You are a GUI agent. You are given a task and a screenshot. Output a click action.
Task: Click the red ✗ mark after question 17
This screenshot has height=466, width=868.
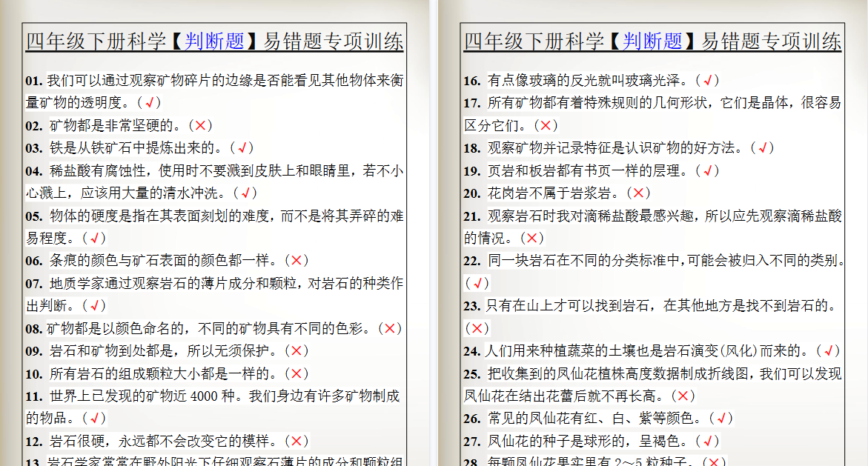546,125
